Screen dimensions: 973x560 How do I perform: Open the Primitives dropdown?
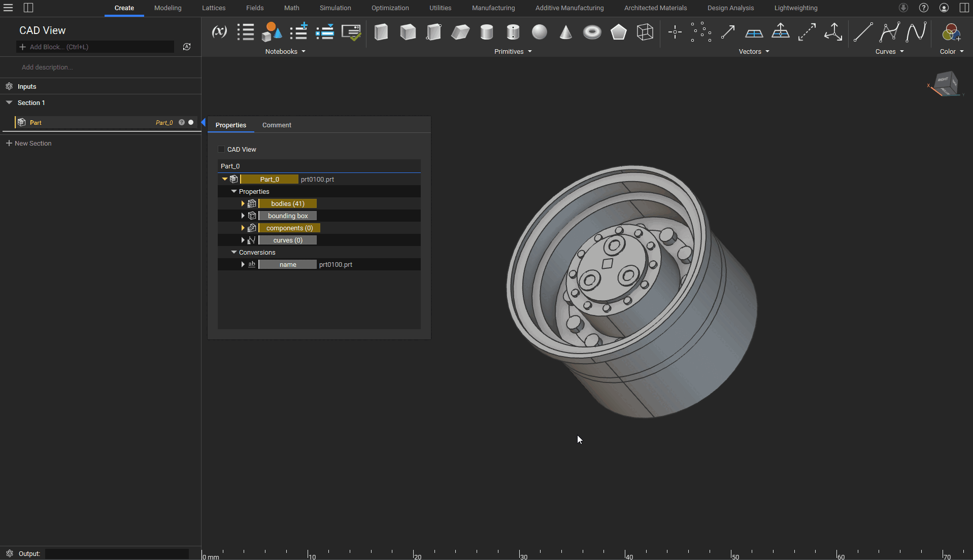513,52
